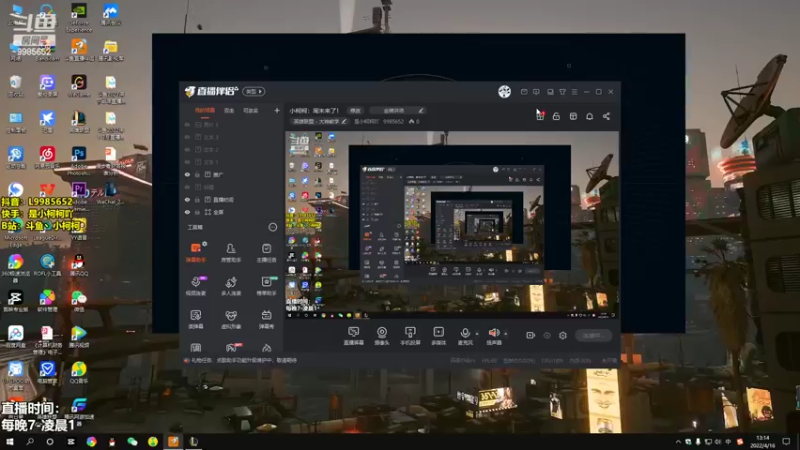Open the 虚拟形象 virtual avatar tool
Image resolution: width=800 pixels, height=450 pixels.
point(231,319)
